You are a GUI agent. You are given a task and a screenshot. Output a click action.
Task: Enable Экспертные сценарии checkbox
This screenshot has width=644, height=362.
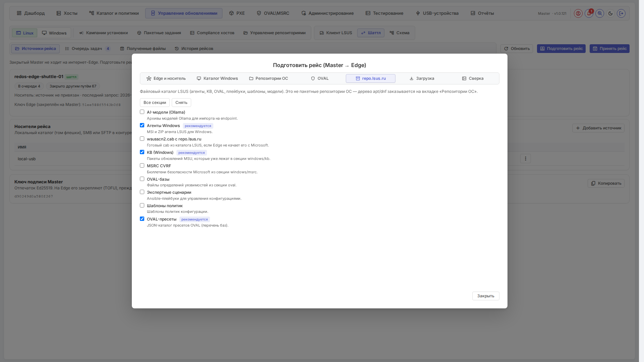pyautogui.click(x=142, y=192)
